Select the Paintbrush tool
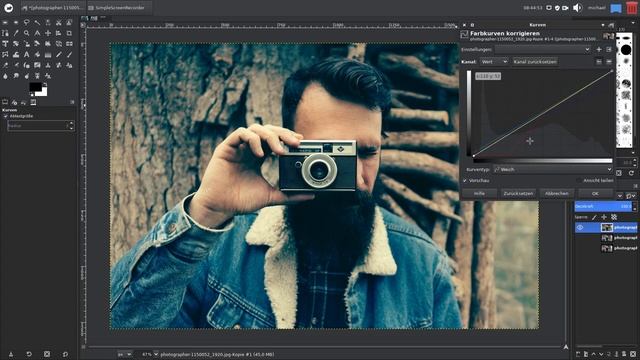The height and width of the screenshot is (360, 640). click(x=69, y=54)
